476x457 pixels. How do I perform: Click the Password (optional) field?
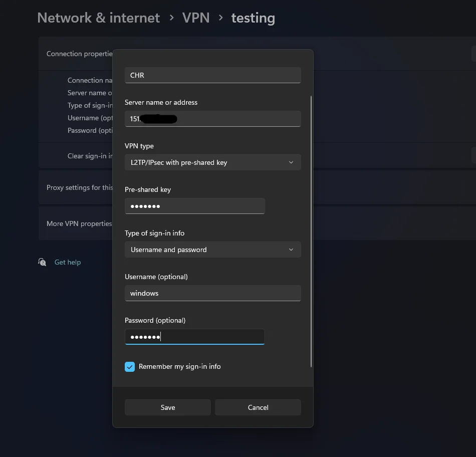point(194,337)
